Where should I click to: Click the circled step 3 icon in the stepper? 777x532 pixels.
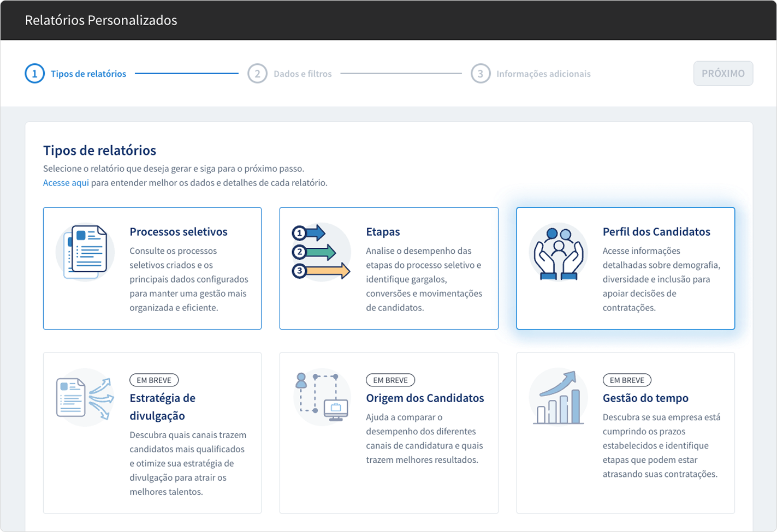[481, 73]
